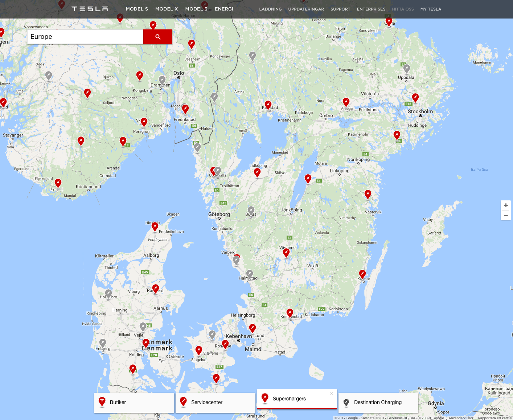Image resolution: width=513 pixels, height=420 pixels.
Task: Open the Rapportera ett kartfel link
Action: [x=495, y=418]
